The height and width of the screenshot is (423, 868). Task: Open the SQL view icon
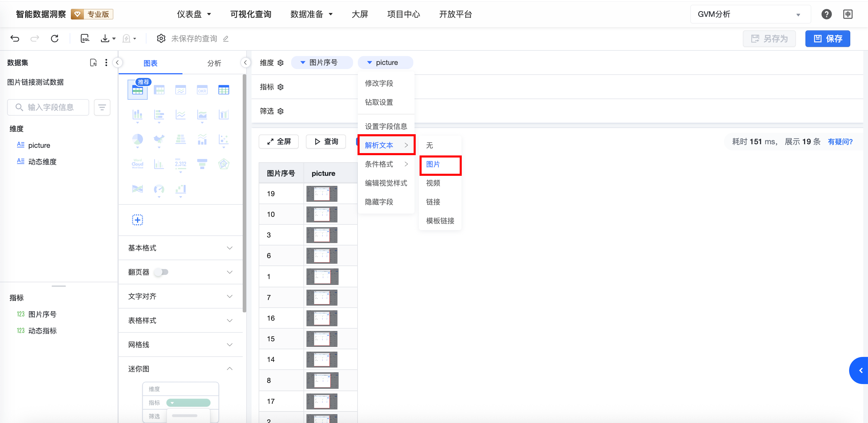[x=85, y=38]
